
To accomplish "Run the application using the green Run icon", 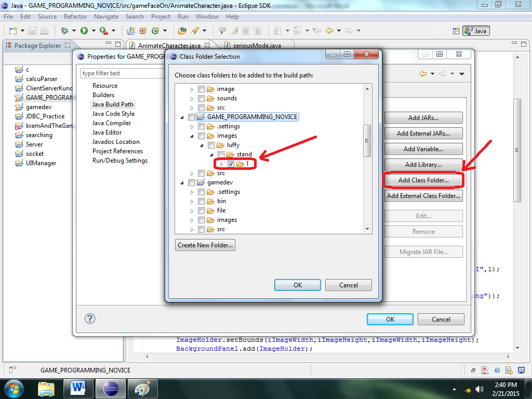I will (84, 30).
